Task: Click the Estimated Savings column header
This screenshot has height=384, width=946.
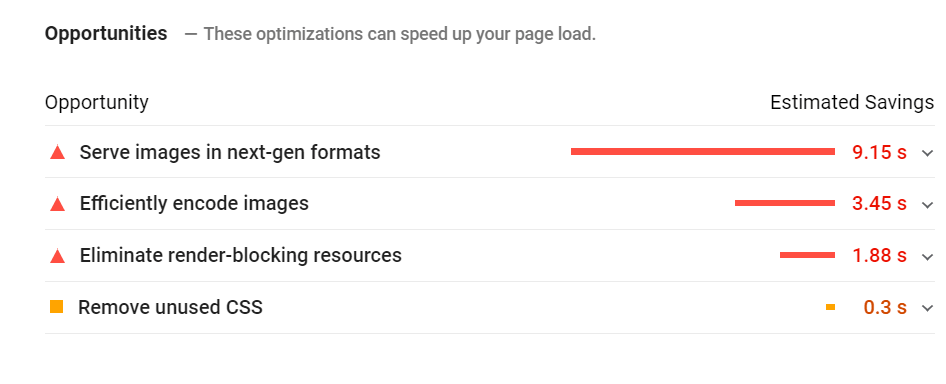Action: [852, 103]
